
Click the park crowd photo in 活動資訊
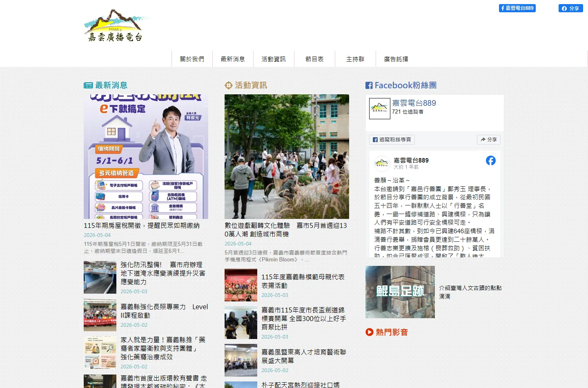coord(287,157)
